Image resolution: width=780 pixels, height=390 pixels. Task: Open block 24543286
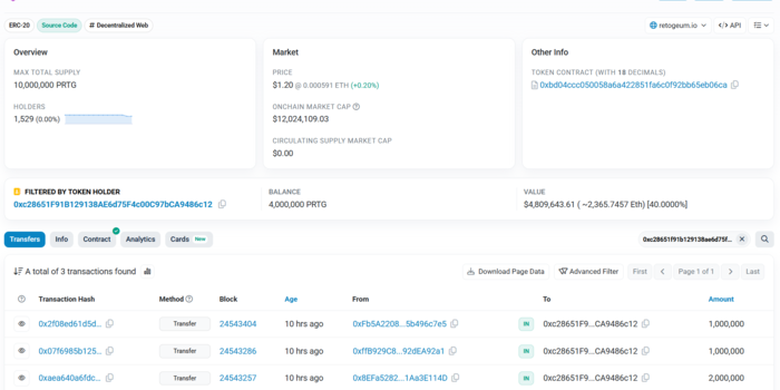coord(238,351)
